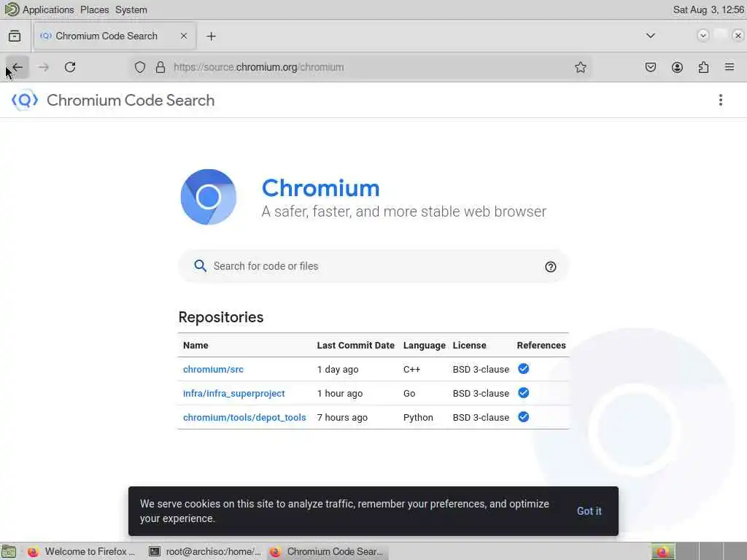Click the site security padlock icon
This screenshot has height=560, width=747.
(160, 67)
